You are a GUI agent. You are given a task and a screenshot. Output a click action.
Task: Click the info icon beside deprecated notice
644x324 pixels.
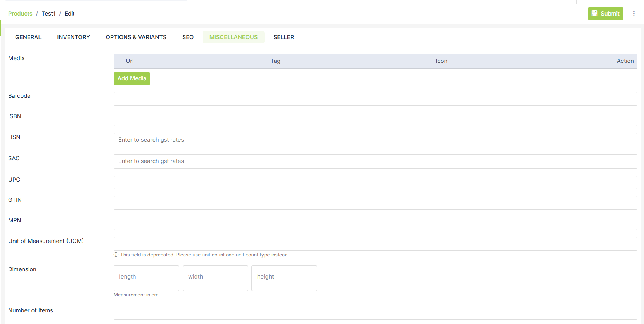click(116, 255)
